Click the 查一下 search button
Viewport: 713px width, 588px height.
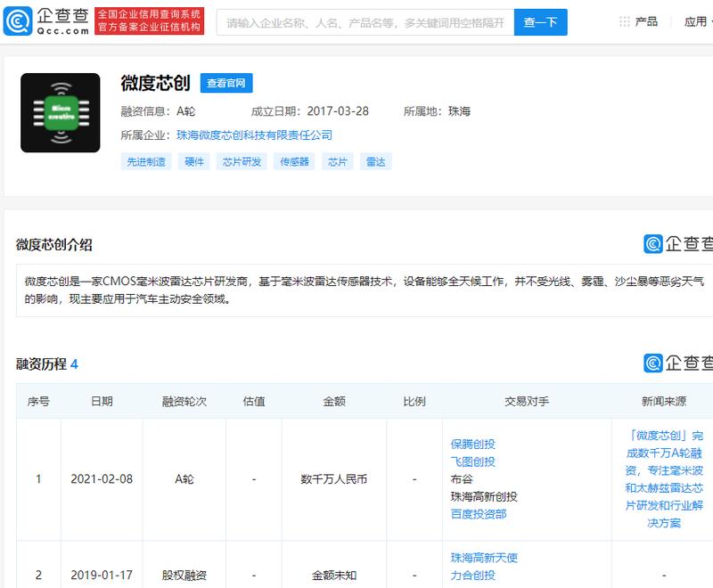pos(541,22)
